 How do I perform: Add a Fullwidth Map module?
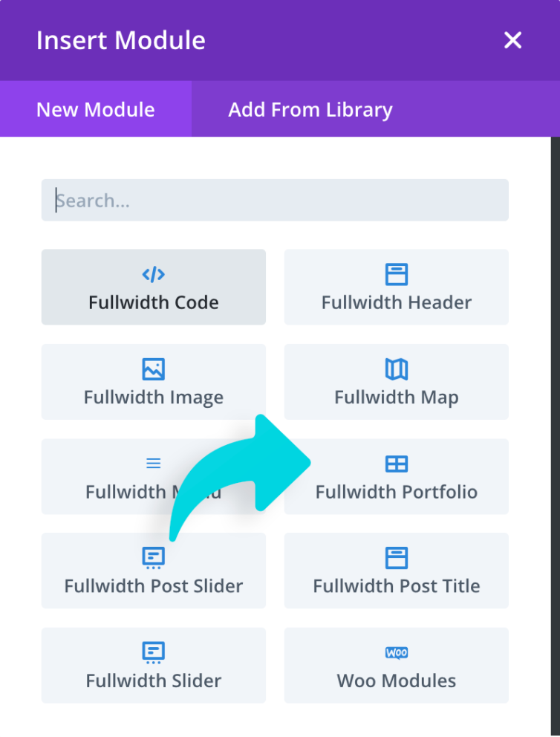396,382
